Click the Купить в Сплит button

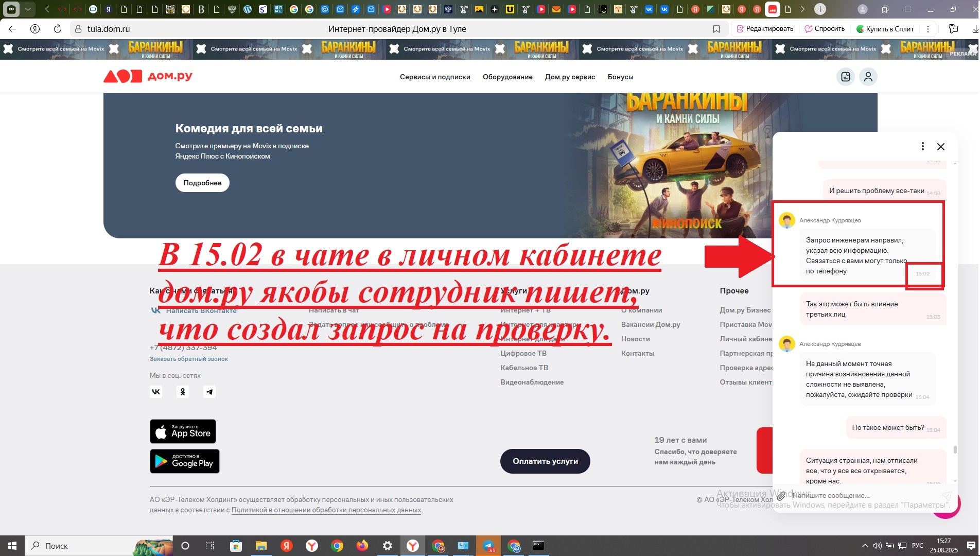click(885, 29)
